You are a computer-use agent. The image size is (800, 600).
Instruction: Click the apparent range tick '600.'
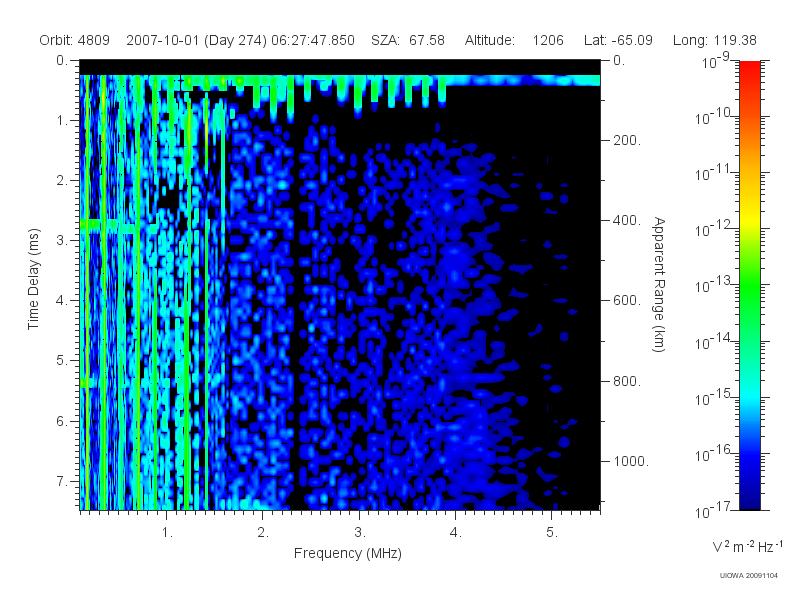click(x=627, y=301)
